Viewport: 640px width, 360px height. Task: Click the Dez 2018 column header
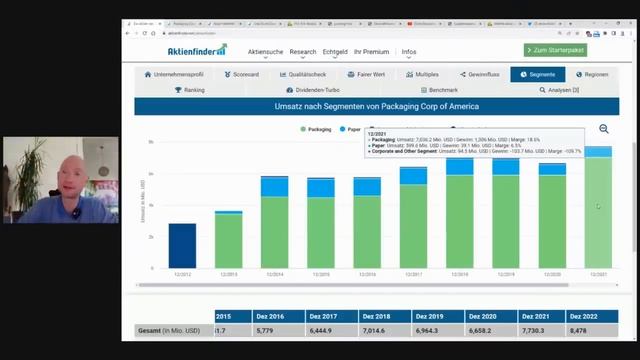pyautogui.click(x=385, y=316)
